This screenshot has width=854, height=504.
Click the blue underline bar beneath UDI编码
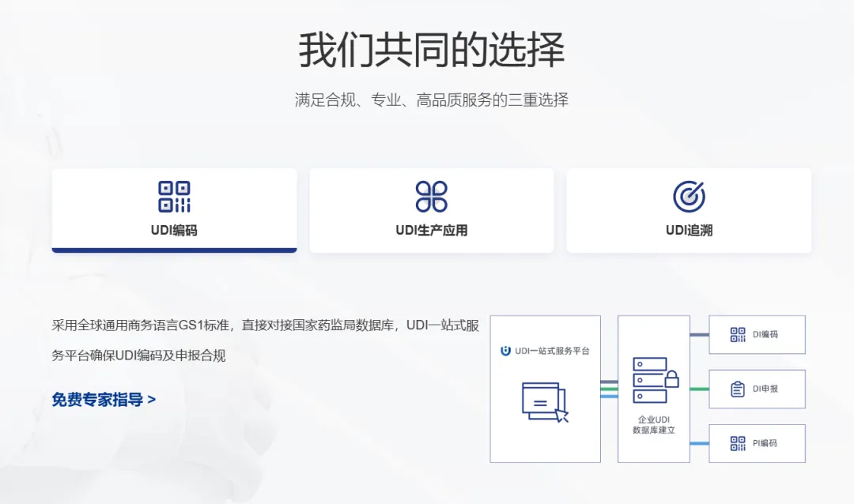point(174,250)
